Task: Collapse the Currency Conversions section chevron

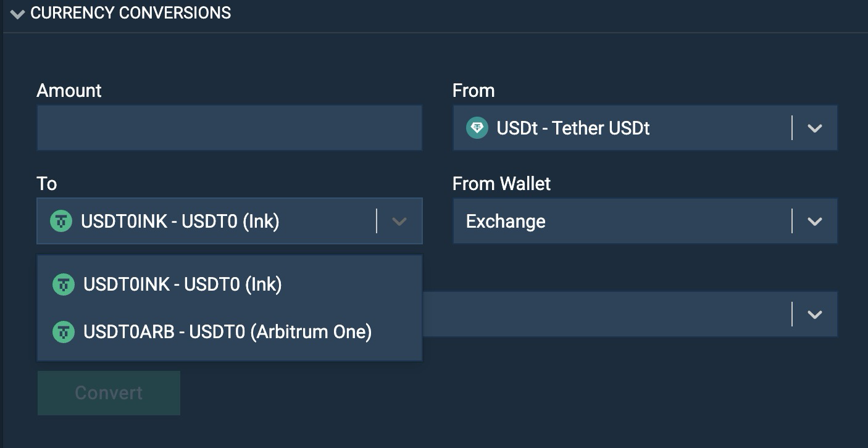Action: click(x=17, y=14)
